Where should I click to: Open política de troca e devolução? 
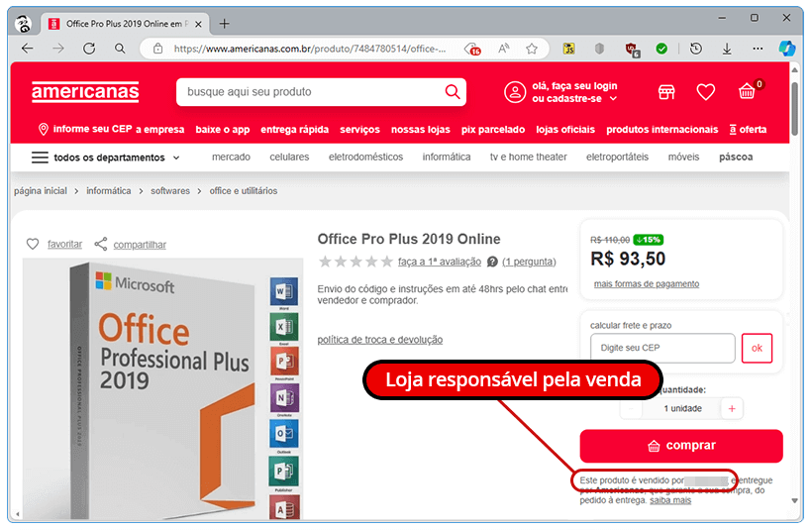tap(380, 340)
